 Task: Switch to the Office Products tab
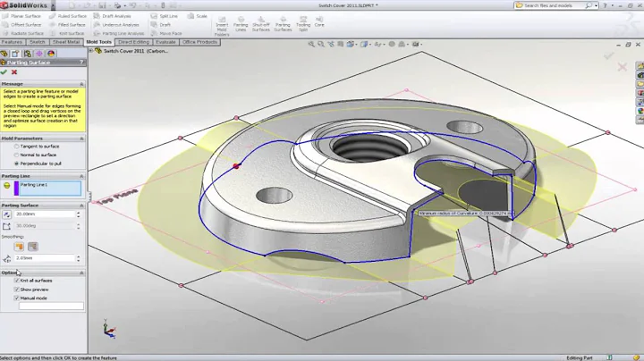pos(199,42)
